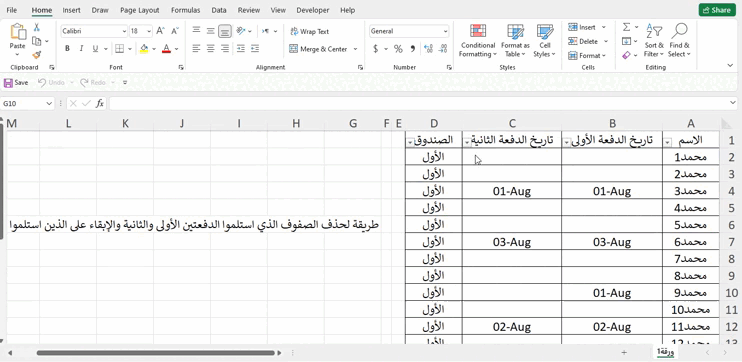
Task: Click the percent style icon
Action: [398, 49]
